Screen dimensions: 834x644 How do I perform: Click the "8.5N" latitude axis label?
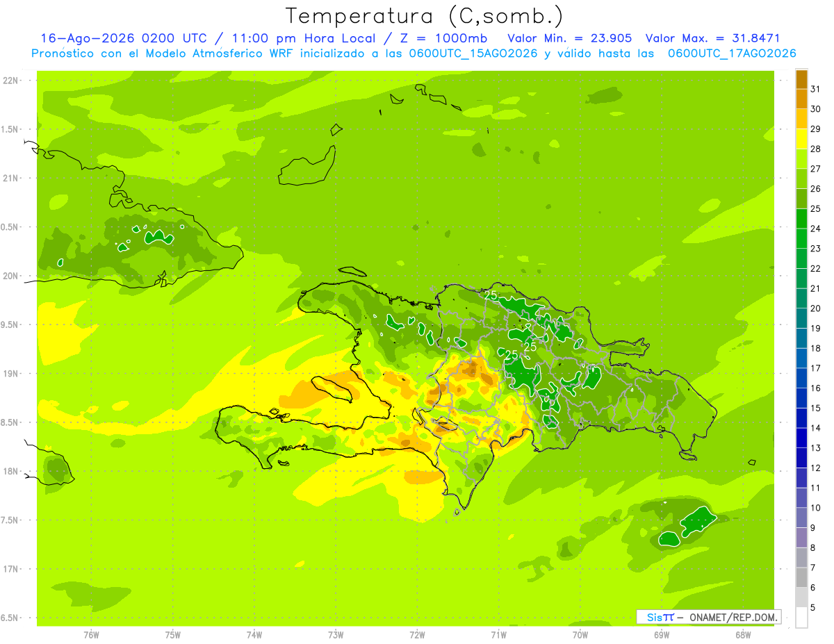pyautogui.click(x=10, y=422)
